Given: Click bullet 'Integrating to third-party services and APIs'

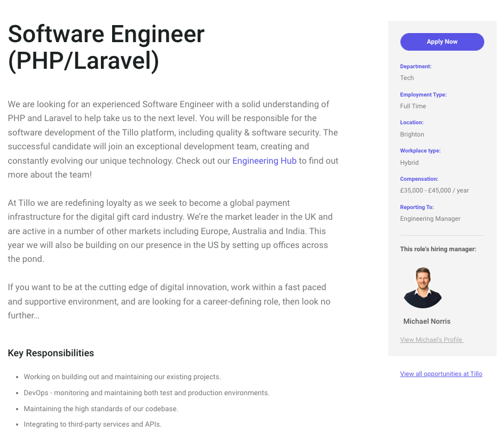Looking at the screenshot, I should 92,424.
